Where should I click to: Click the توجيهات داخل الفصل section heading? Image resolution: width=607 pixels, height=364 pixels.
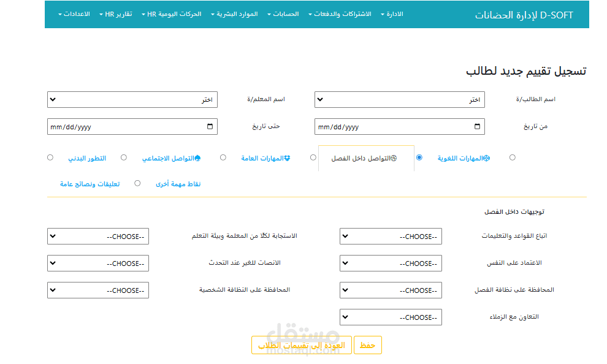pyautogui.click(x=514, y=212)
